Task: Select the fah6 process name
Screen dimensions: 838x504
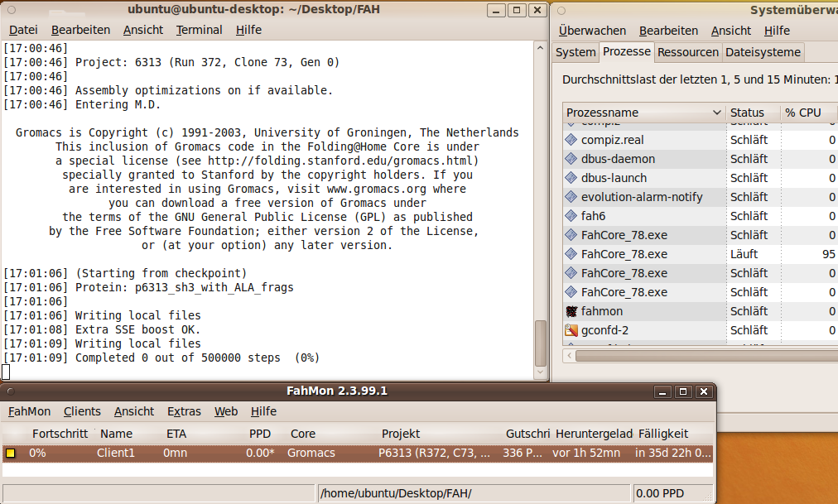Action: click(x=593, y=216)
